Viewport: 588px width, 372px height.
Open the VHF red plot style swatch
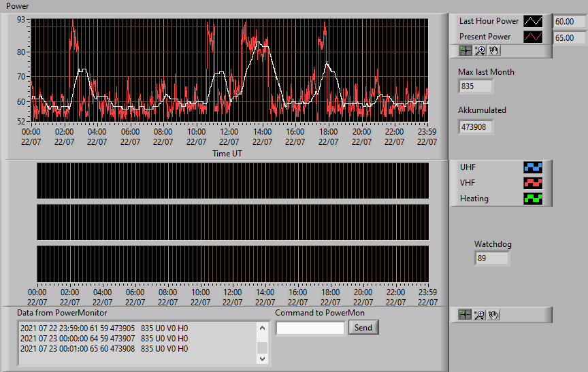(533, 183)
